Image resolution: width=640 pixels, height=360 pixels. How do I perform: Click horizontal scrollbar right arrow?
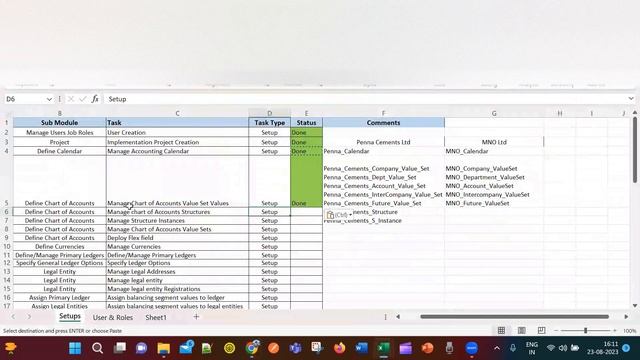point(626,317)
